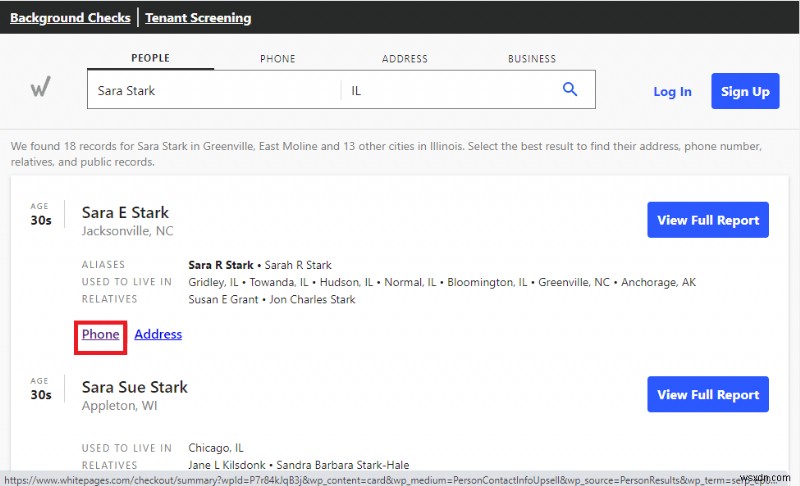View Full Report for Sara Sue Stark

(x=708, y=395)
